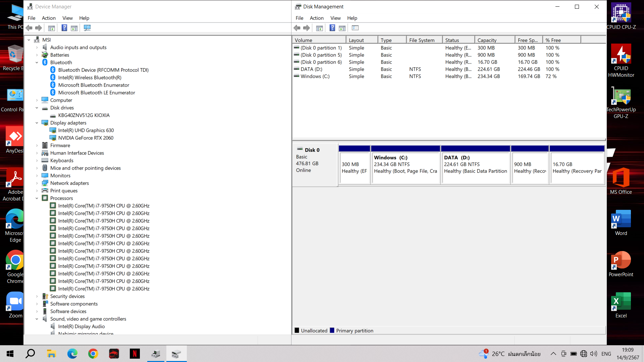Open volume control in system tray
Viewport: 644px width, 362px height.
(x=594, y=354)
